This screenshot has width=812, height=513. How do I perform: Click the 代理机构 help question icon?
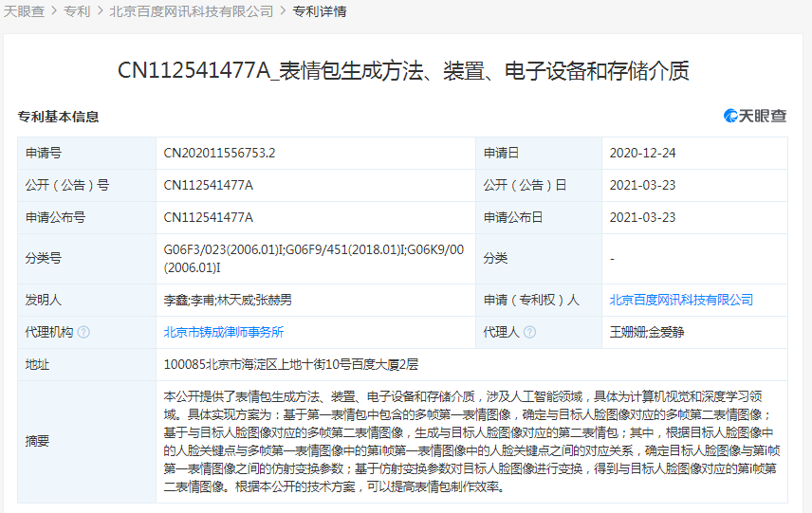pyautogui.click(x=83, y=332)
